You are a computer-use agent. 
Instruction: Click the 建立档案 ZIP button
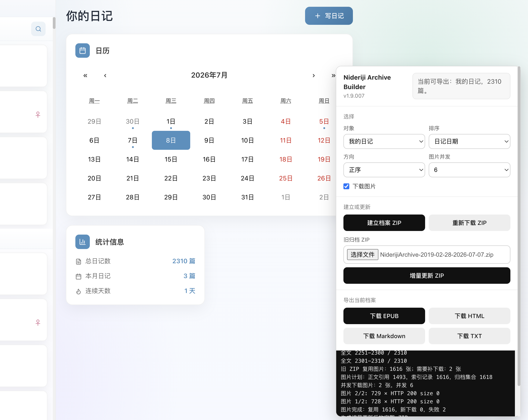click(384, 223)
